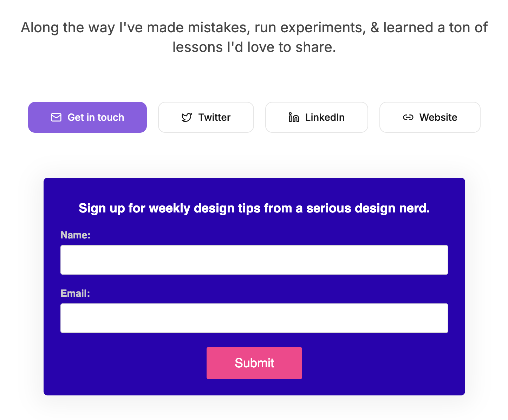
Task: Visit the Website link button
Action: pyautogui.click(x=430, y=117)
